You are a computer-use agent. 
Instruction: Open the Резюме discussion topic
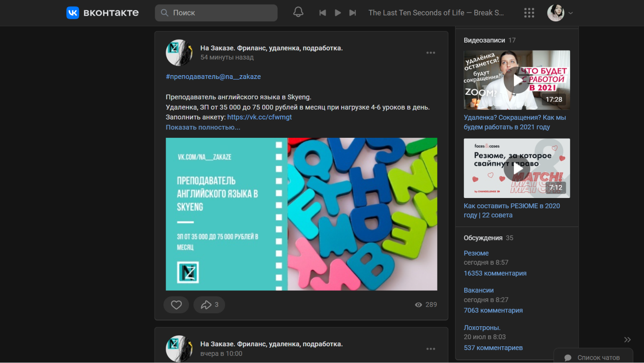(x=476, y=253)
